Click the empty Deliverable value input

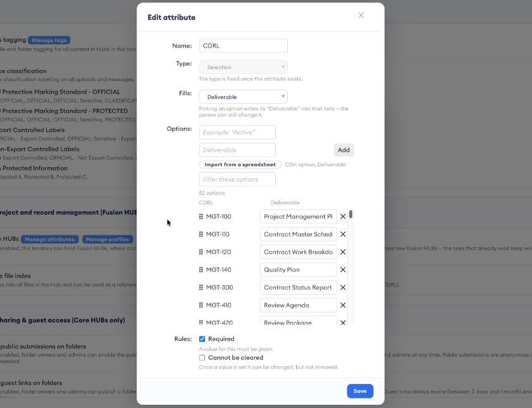coord(237,150)
